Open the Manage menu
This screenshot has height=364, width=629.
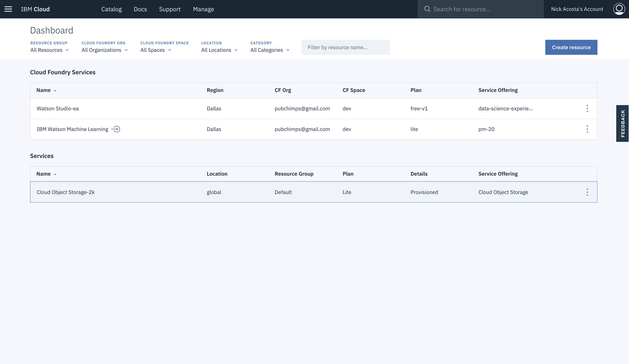click(203, 9)
